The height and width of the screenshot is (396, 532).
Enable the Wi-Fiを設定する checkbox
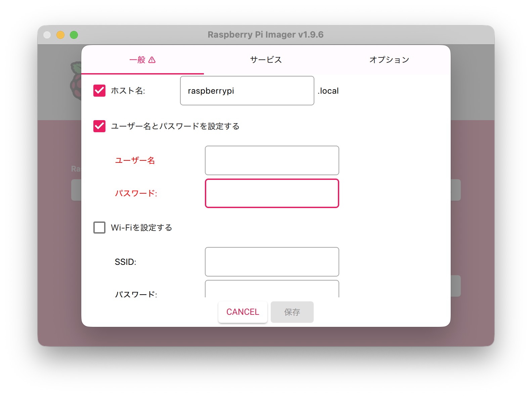pos(99,228)
